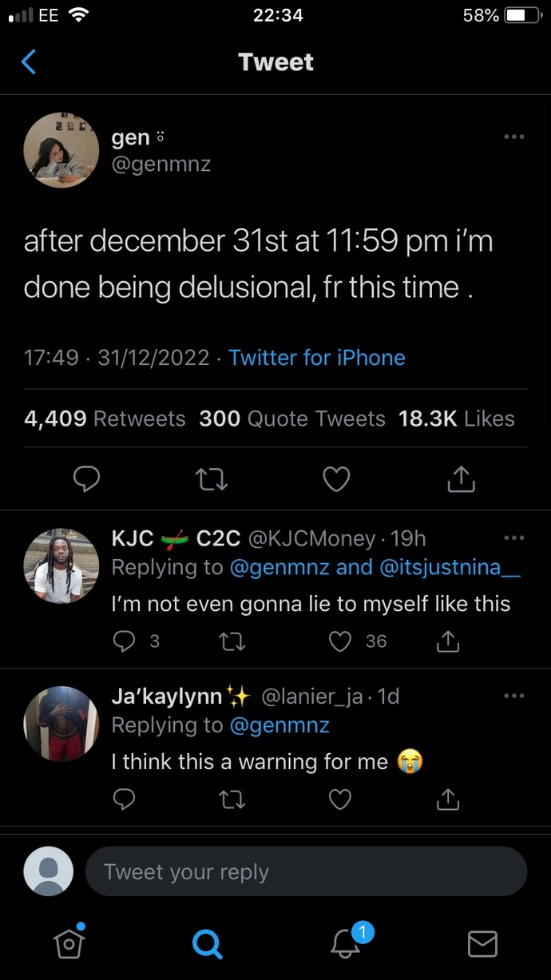The image size is (551, 980).
Task: Open more options on Ja'kaylynn's reply
Action: (x=514, y=696)
